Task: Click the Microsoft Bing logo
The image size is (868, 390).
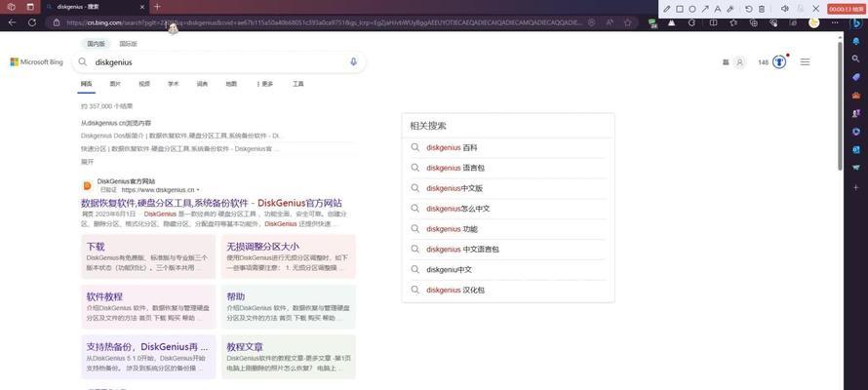Action: (36, 62)
